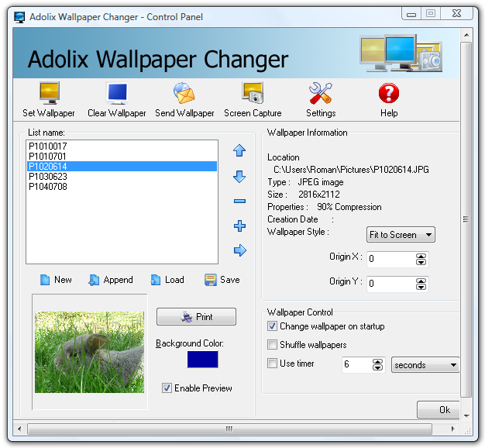Click the blue right arrow icon

coord(240,250)
